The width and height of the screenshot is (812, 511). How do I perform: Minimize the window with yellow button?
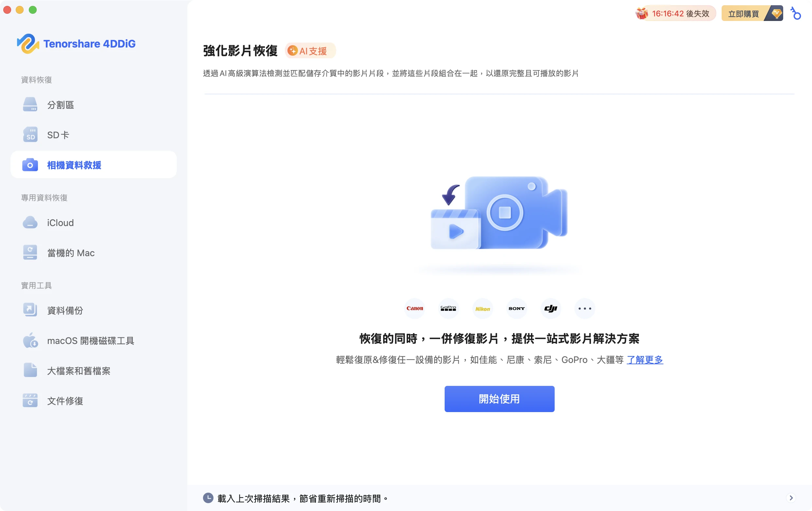pos(20,10)
